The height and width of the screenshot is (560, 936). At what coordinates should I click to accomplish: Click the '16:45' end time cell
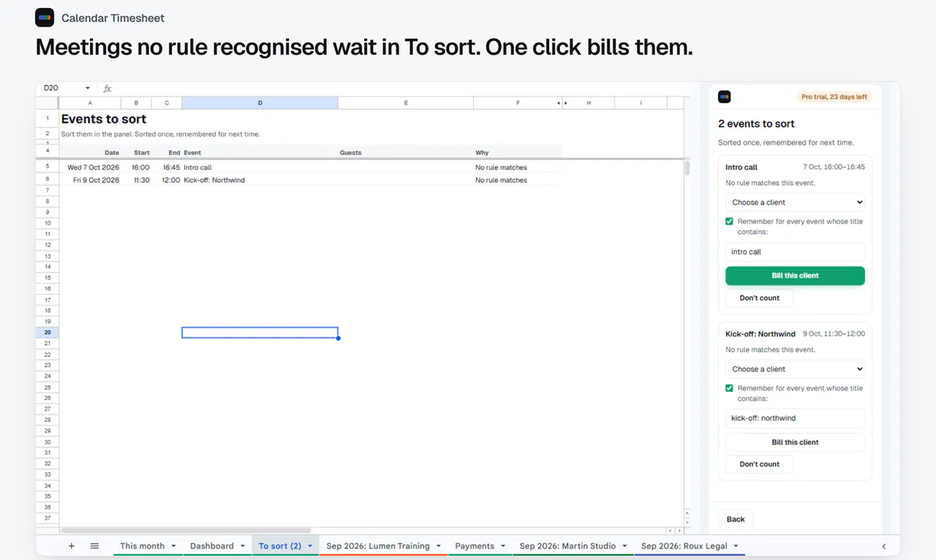pos(171,167)
